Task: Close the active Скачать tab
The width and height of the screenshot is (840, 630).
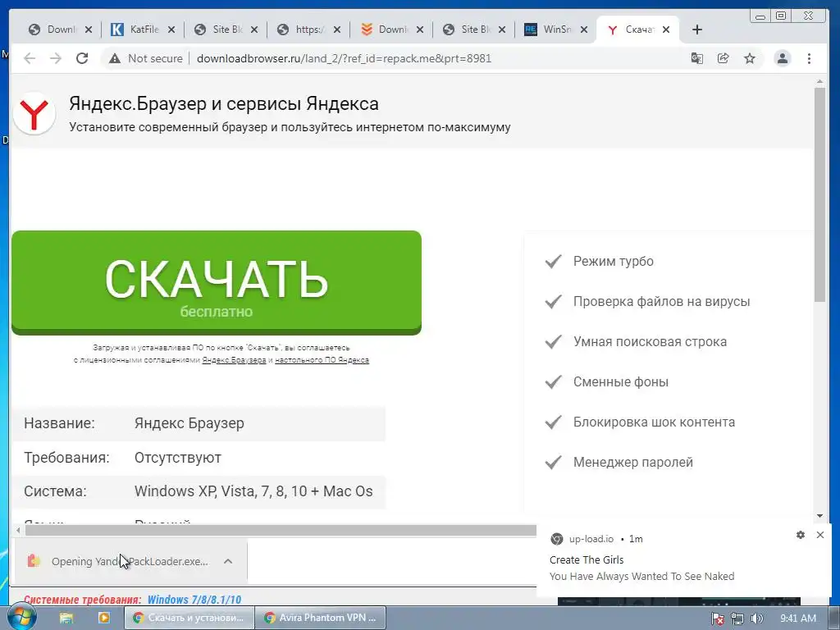Action: (666, 30)
